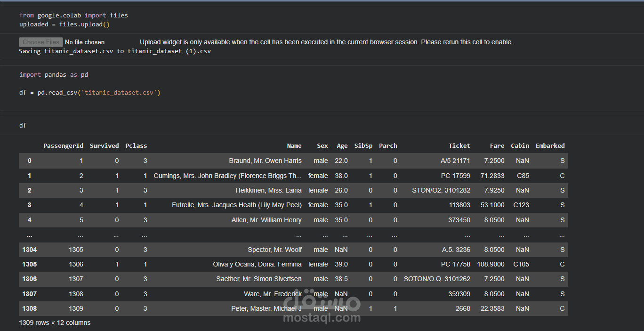Click the 1309 rows × 12 columns summary
The image size is (644, 331).
point(55,323)
